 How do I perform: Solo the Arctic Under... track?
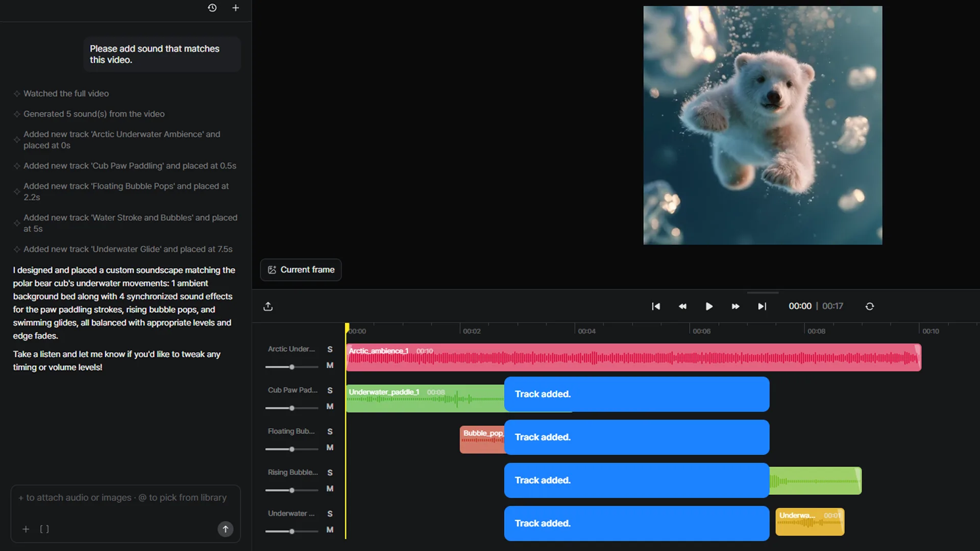pos(330,349)
